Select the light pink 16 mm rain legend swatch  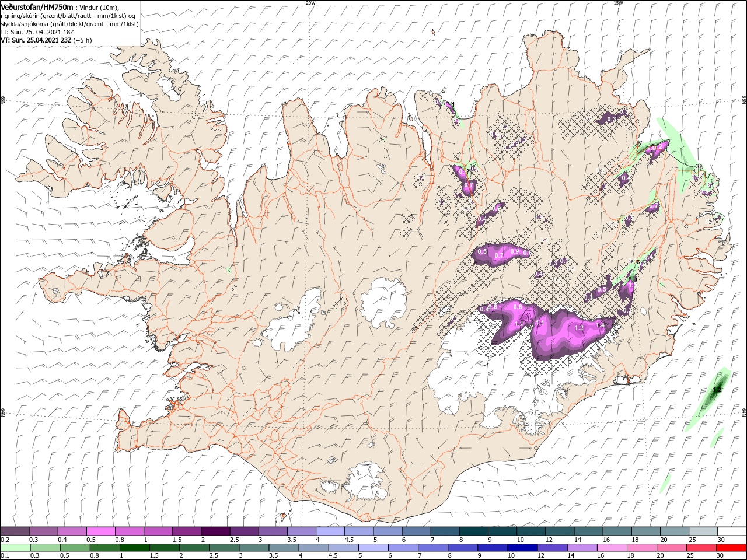(613, 548)
